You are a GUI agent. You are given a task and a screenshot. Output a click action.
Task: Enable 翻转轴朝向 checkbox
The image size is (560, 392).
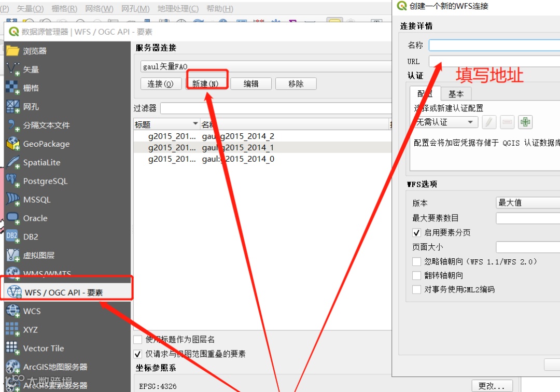416,276
